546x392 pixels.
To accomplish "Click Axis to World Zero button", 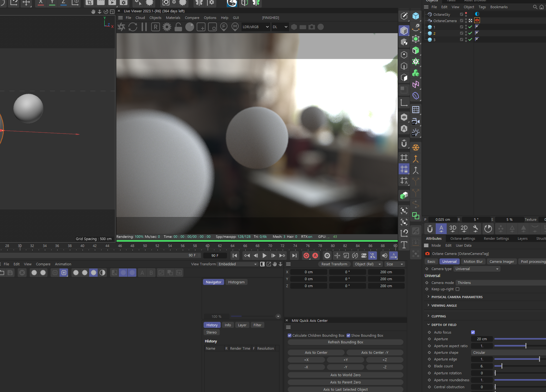I will [345, 375].
